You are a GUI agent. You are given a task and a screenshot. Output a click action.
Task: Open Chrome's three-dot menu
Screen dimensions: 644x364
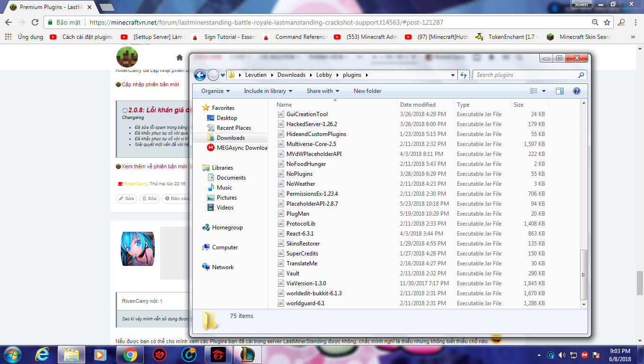(635, 22)
